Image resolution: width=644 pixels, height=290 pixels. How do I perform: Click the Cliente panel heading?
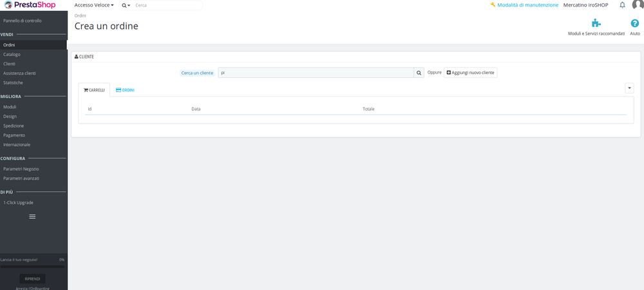click(x=84, y=57)
